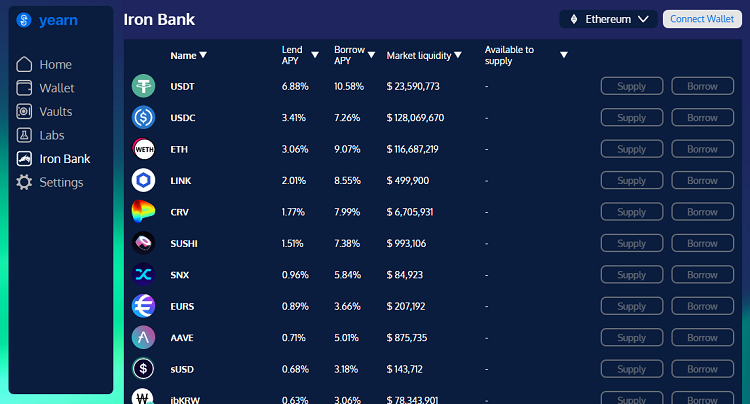This screenshot has height=404, width=750.
Task: Sort table by Name column arrow
Action: click(x=203, y=56)
